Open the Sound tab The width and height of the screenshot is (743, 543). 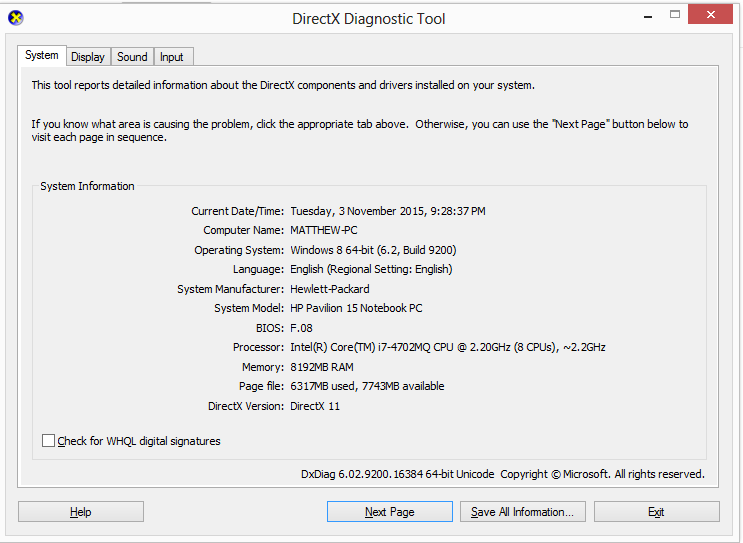[x=132, y=57]
